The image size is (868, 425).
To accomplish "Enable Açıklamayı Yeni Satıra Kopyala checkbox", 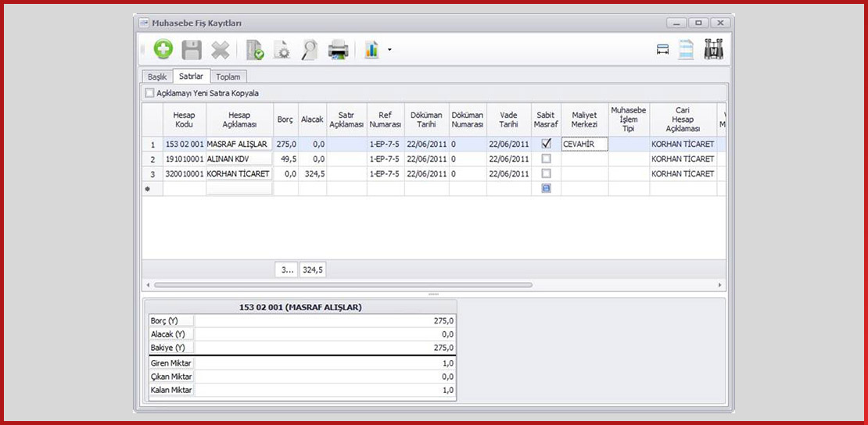I will (149, 93).
